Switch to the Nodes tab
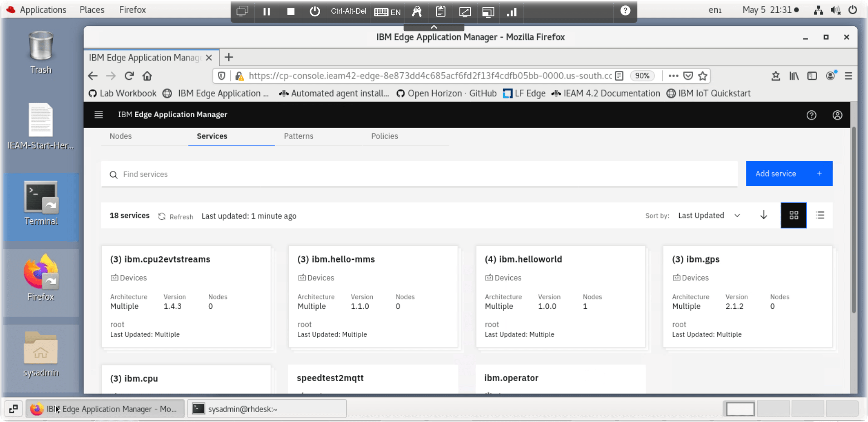 coord(121,136)
